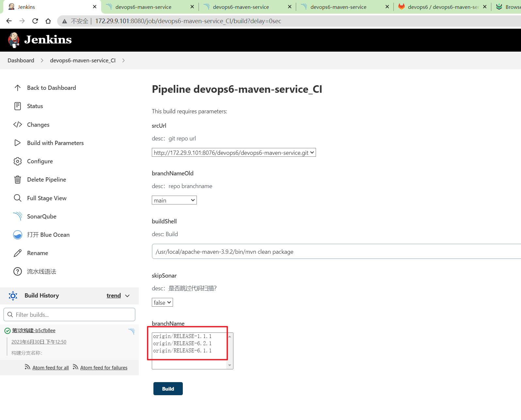
Task: Open Back to Dashboard link
Action: pos(52,88)
